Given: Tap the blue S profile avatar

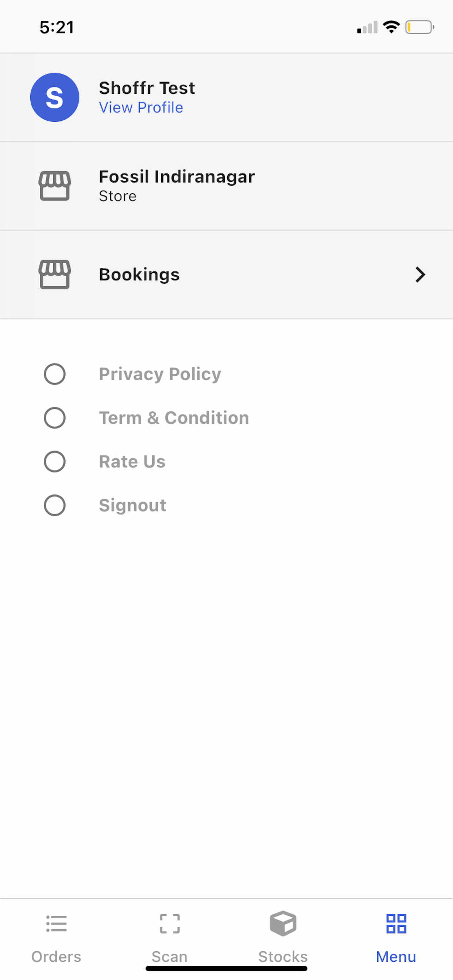Looking at the screenshot, I should pyautogui.click(x=55, y=97).
